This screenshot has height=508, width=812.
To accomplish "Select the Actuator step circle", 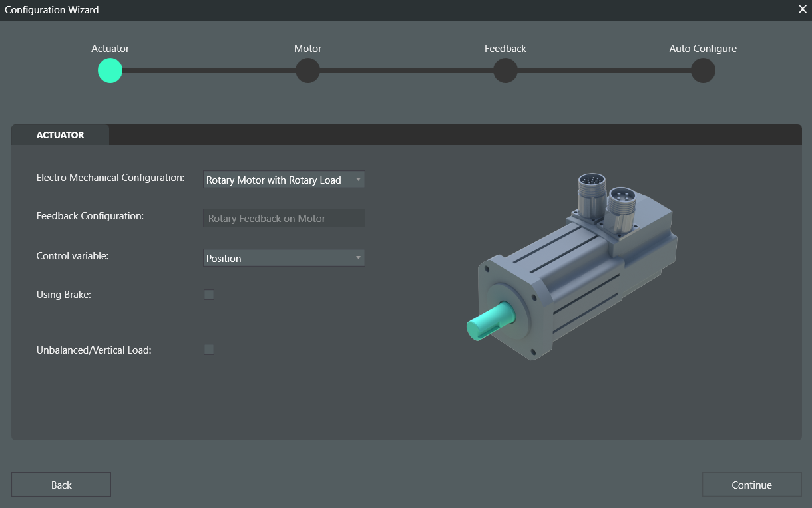I will [110, 70].
